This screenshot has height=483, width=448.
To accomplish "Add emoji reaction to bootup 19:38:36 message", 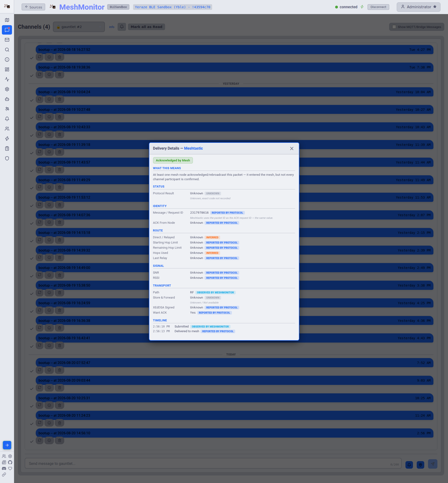I will [49, 75].
